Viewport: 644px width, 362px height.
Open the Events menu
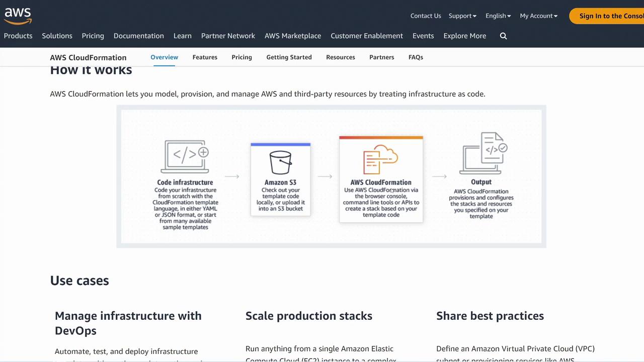click(423, 36)
